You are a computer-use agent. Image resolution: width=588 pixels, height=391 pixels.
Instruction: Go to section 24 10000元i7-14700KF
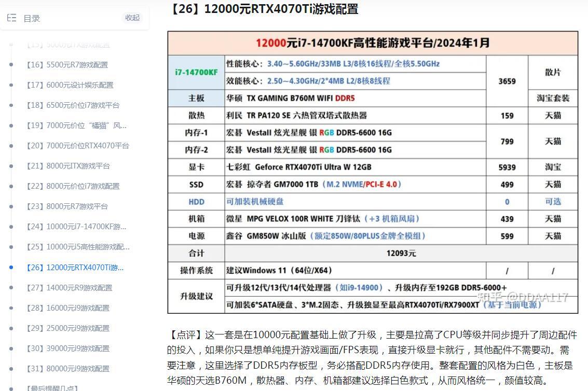[76, 227]
